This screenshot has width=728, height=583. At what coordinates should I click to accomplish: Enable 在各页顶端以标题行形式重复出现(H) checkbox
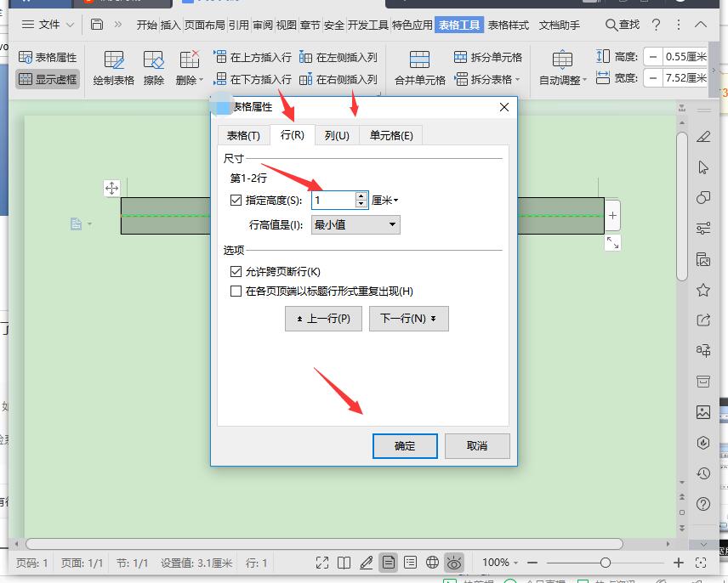(236, 291)
